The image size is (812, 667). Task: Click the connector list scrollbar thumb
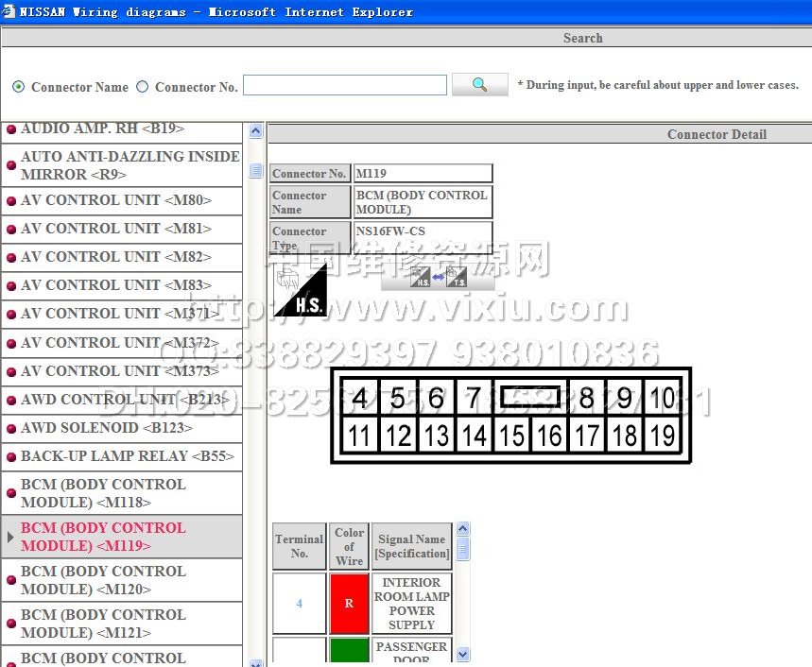coord(256,170)
